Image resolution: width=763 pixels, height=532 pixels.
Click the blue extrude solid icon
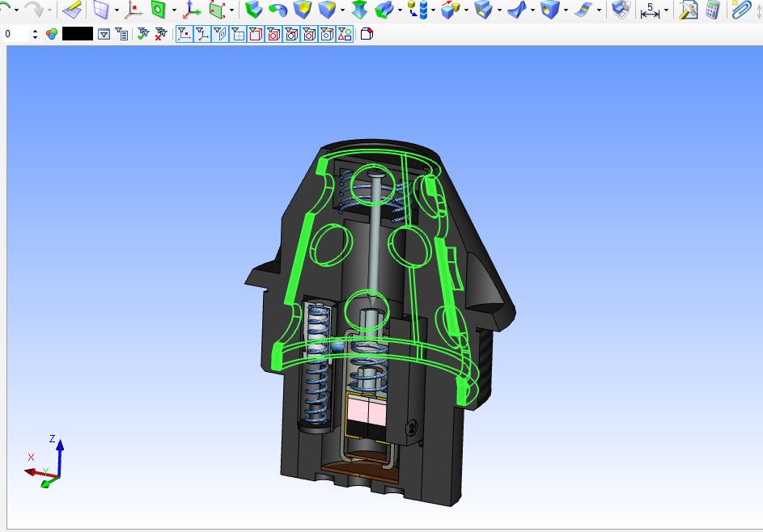pyautogui.click(x=254, y=10)
